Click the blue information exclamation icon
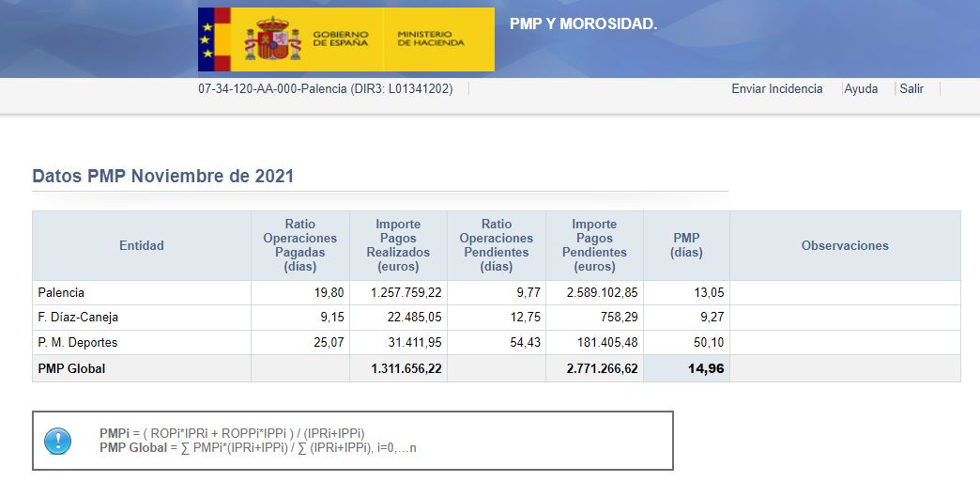The image size is (980, 482). 58,441
